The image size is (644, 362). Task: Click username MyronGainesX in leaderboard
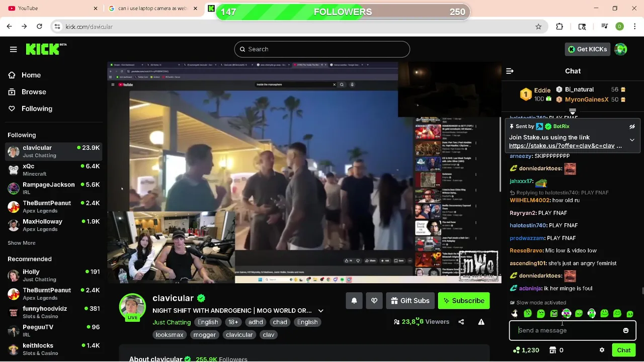(587, 100)
